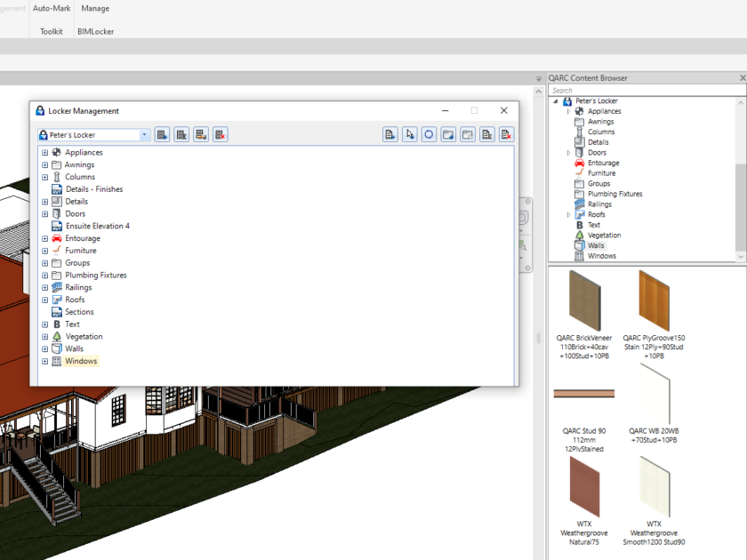Select the Railings icon in the Content Browser tree
Image resolution: width=747 pixels, height=560 pixels.
coord(580,204)
